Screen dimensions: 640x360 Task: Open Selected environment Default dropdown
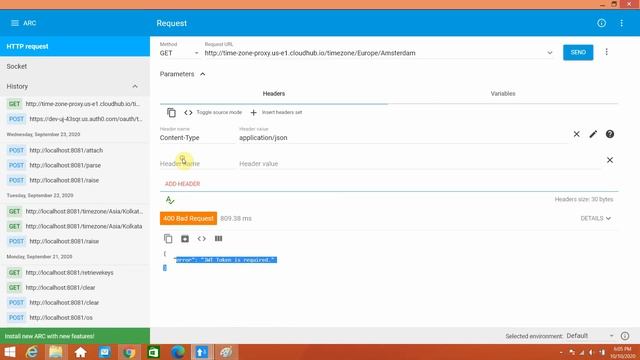pos(590,336)
